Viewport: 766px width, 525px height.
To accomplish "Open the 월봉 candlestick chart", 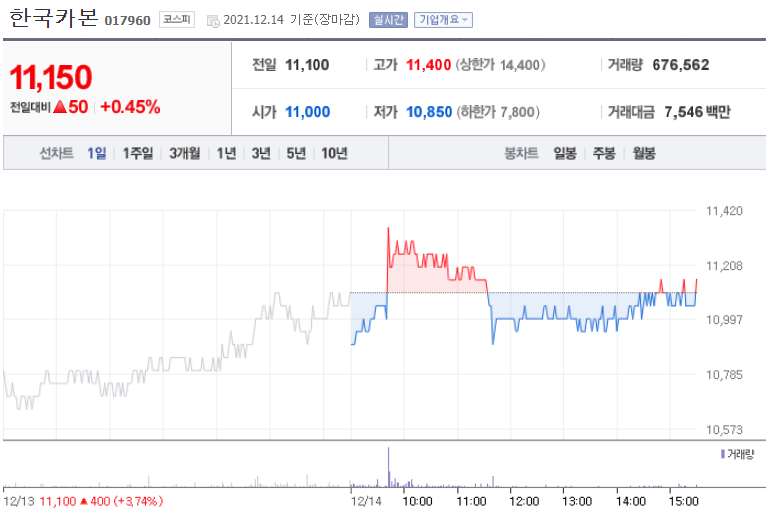I will coord(644,153).
